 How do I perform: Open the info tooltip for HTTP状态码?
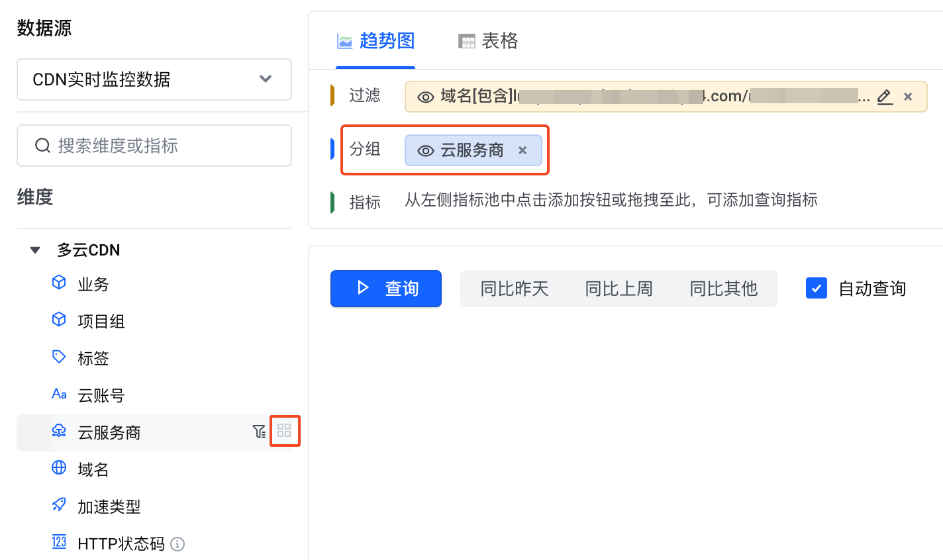[177, 544]
